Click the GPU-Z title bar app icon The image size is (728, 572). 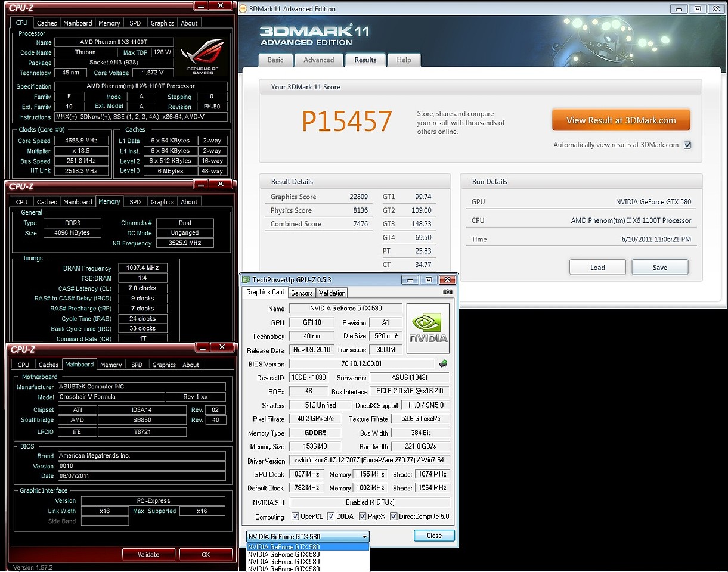[246, 279]
